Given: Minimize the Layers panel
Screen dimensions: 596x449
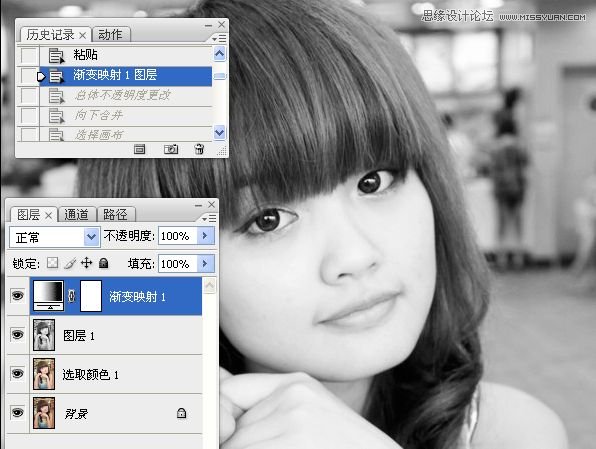Looking at the screenshot, I should pos(198,205).
